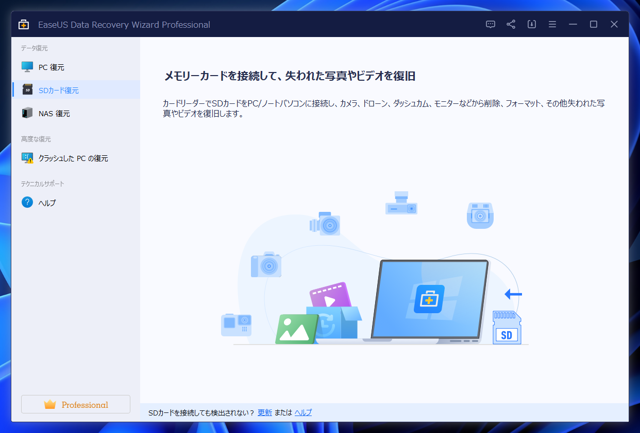Screen dimensions: 640x433
Task: Click the EaseUS toolbox logo in title bar
Action: tap(24, 24)
